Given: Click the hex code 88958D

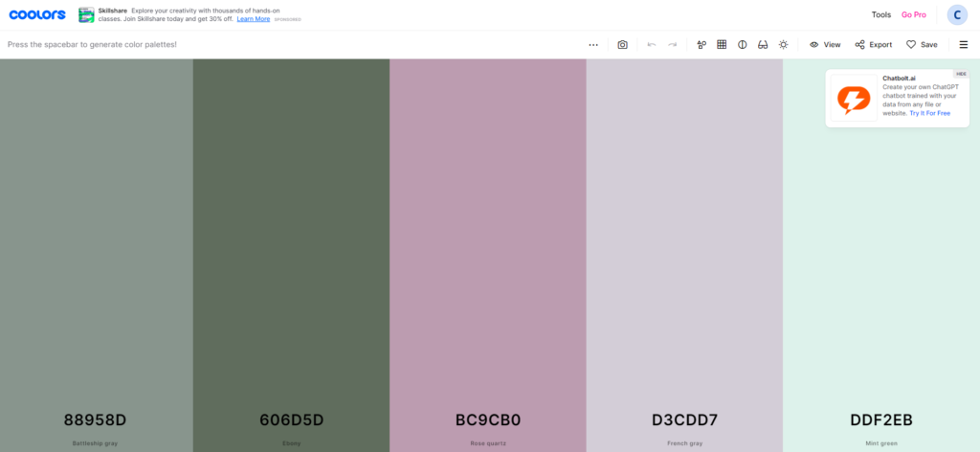Looking at the screenshot, I should coord(95,420).
